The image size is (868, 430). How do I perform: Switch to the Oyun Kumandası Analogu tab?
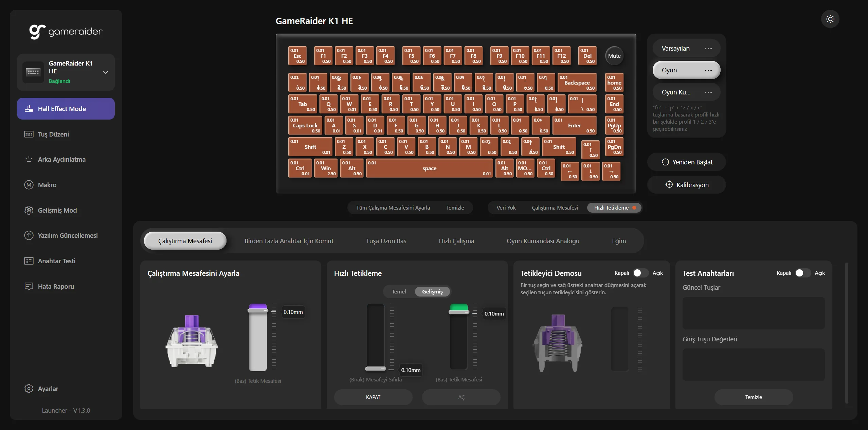[543, 241]
